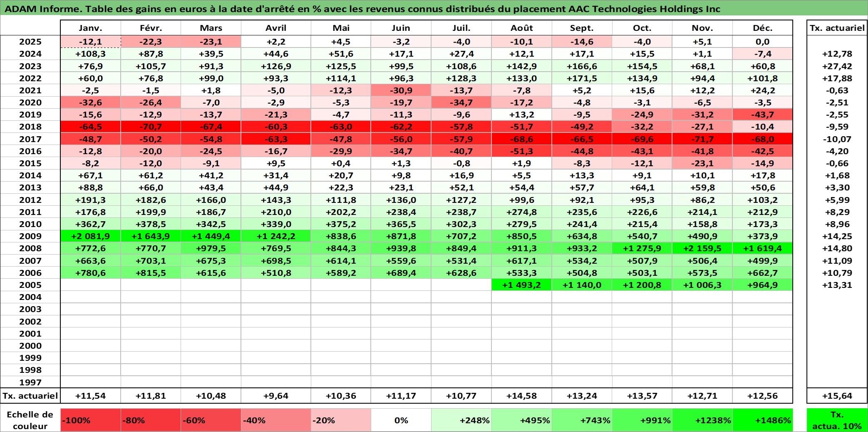Select the -23,1 cell in 2015
Screen dimensions: 868x432
pos(702,163)
